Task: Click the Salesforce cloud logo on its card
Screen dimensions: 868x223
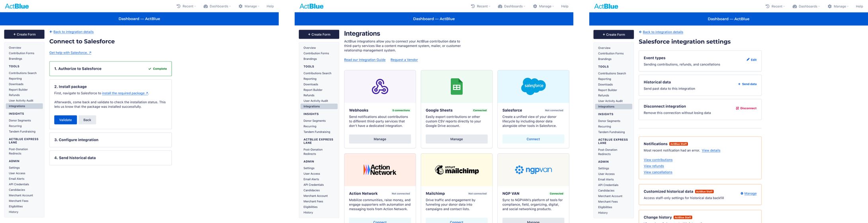Action: (534, 86)
